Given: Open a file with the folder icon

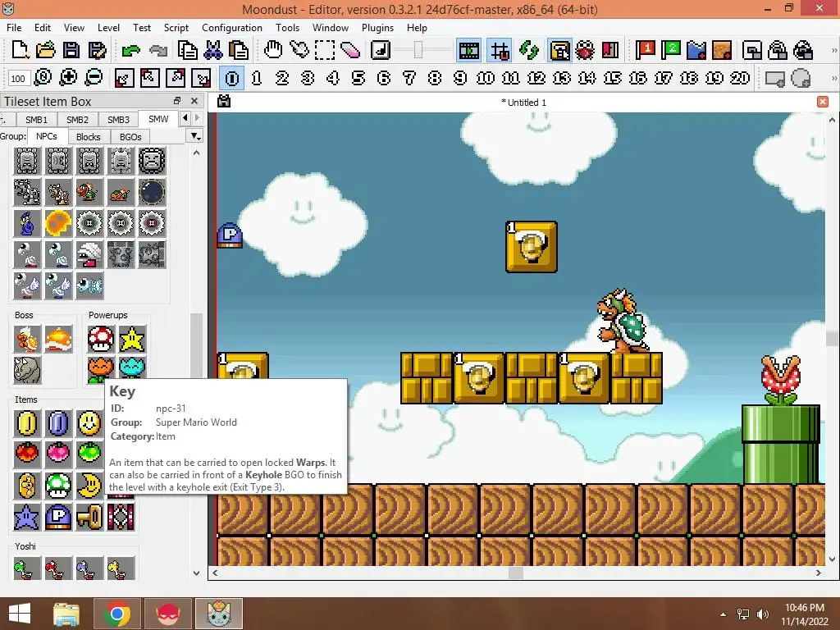Looking at the screenshot, I should coord(46,50).
